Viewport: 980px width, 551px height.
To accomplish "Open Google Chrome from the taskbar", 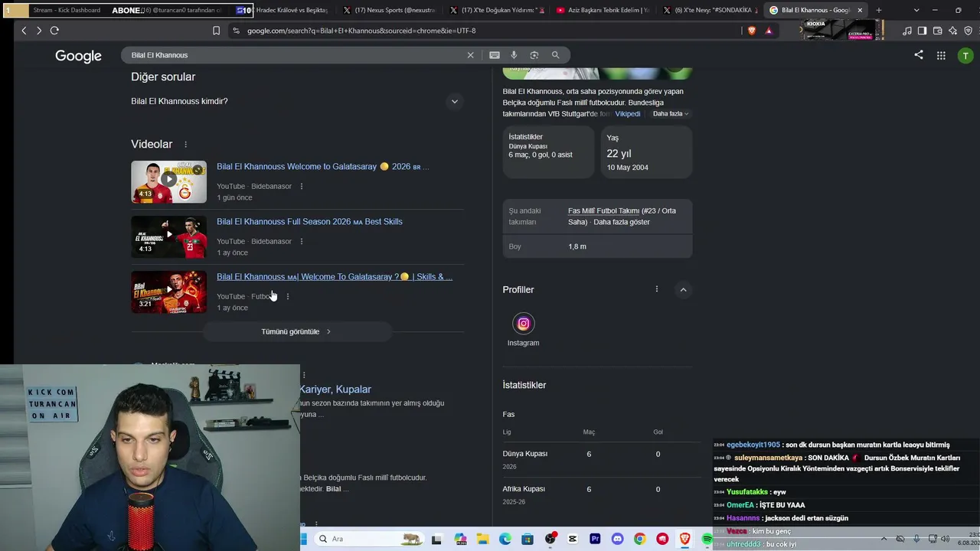I will [x=640, y=539].
